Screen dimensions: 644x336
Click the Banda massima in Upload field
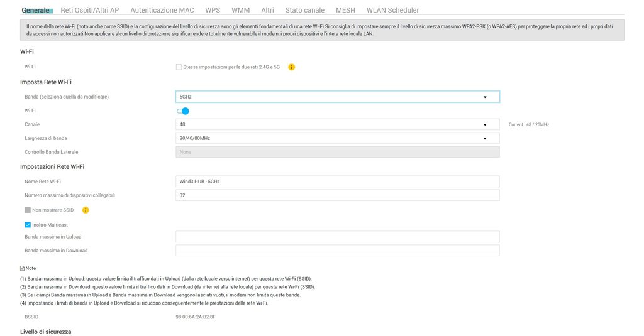[337, 237]
